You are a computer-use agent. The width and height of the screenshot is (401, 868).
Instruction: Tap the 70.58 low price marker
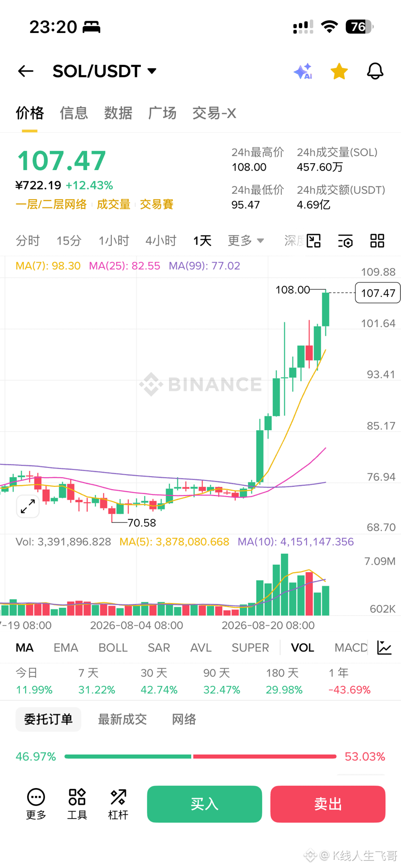click(x=141, y=523)
